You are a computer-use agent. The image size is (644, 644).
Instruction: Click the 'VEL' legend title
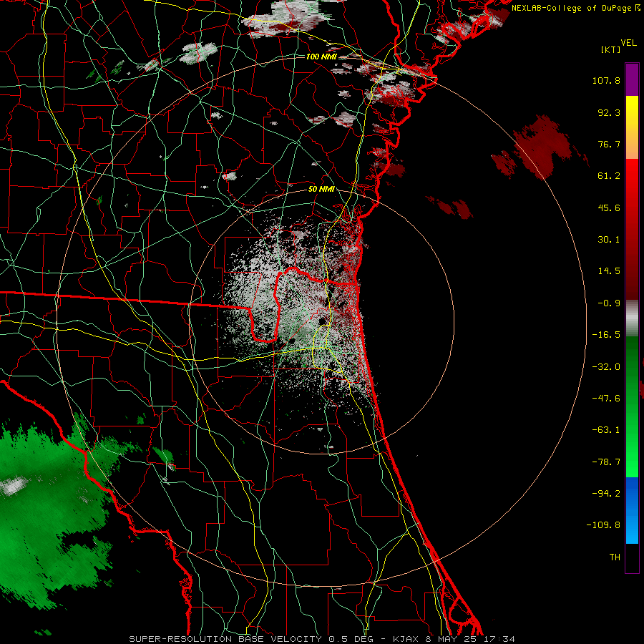(628, 43)
